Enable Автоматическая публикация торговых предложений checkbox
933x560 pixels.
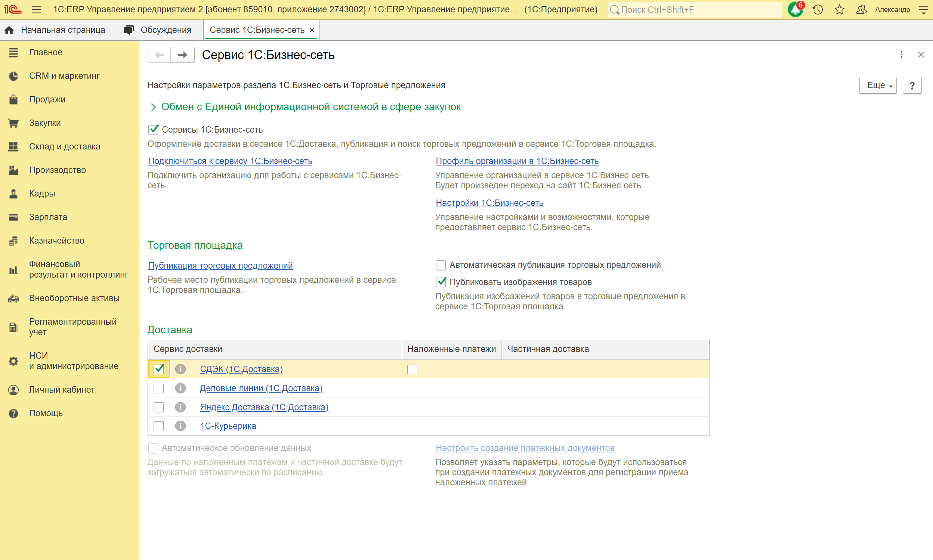[441, 265]
